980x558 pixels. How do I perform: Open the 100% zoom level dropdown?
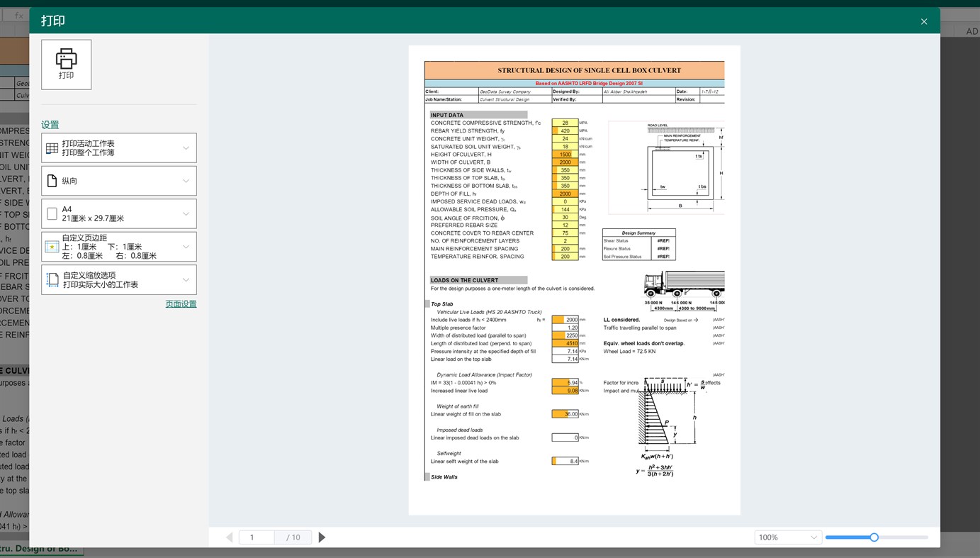812,536
